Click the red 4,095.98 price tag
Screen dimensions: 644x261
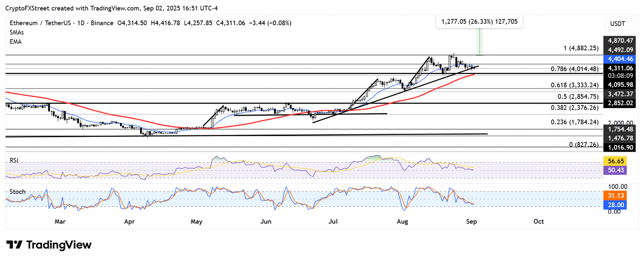coord(619,84)
